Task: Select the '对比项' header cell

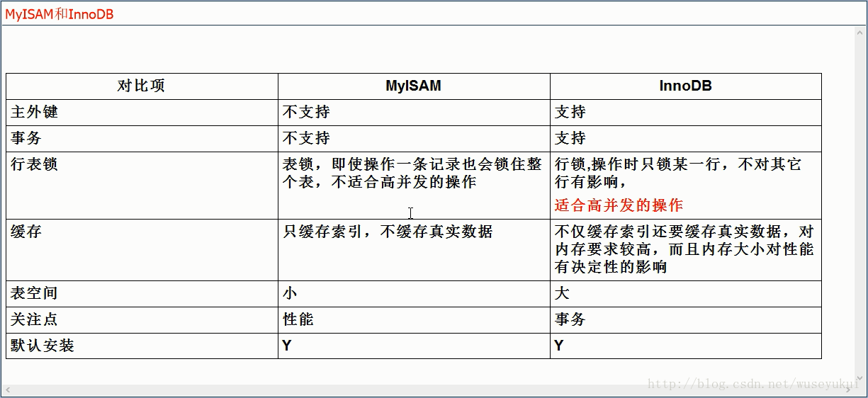Action: 142,86
